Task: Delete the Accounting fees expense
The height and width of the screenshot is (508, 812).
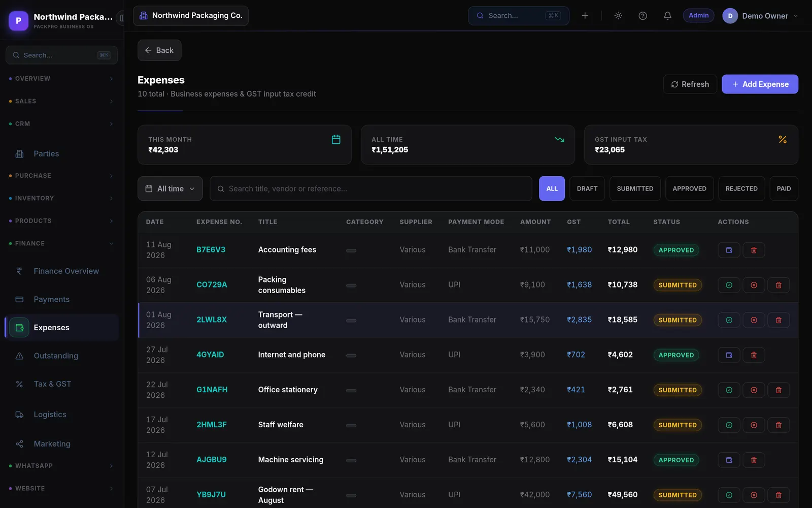Action: [754, 250]
